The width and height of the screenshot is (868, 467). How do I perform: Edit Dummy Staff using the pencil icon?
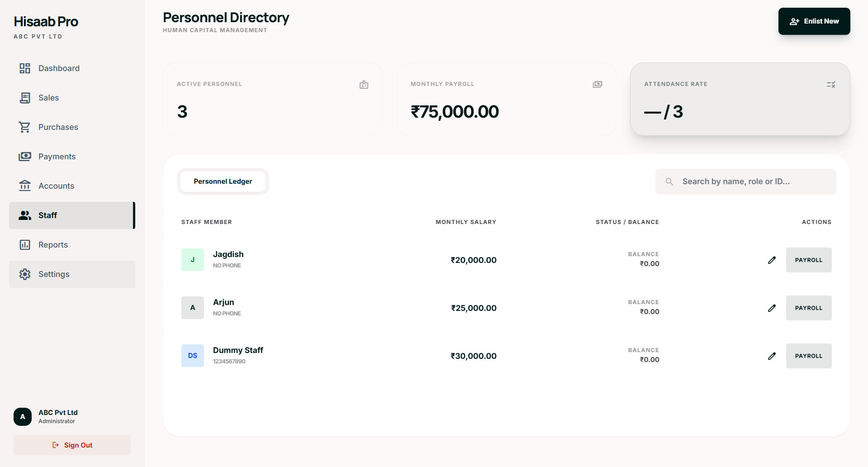tap(772, 356)
